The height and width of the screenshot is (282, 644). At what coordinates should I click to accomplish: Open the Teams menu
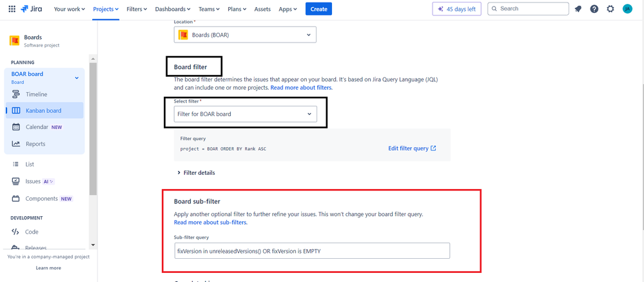tap(209, 9)
